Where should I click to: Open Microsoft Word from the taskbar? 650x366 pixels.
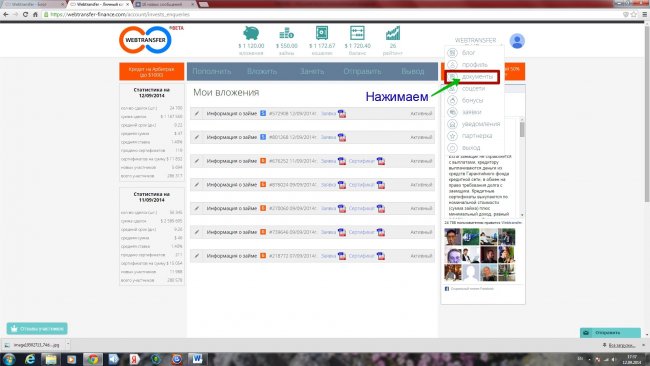point(197,359)
